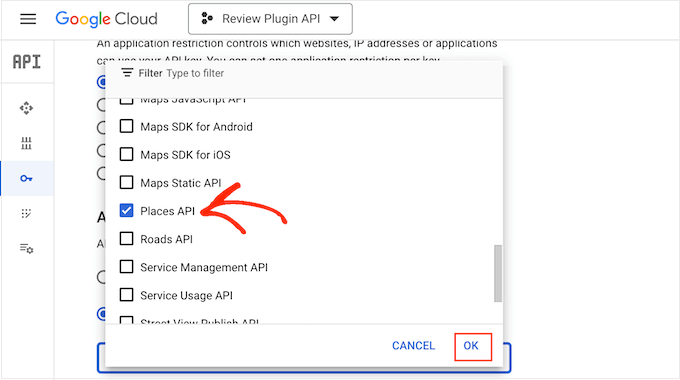Go to Google Cloud home logo
The height and width of the screenshot is (380, 680).
pyautogui.click(x=106, y=19)
